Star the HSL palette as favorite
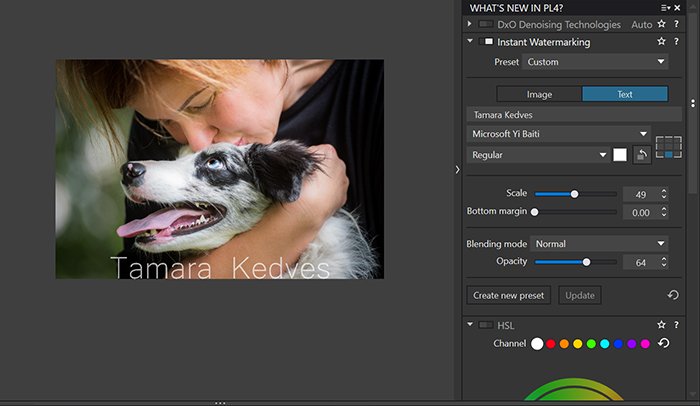 (x=661, y=325)
